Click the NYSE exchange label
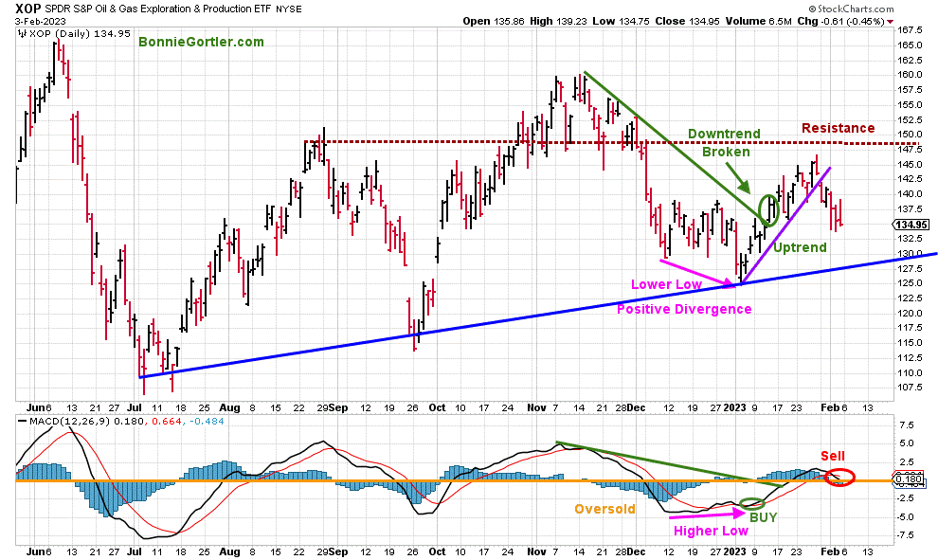Viewport: 938px width, 560px height. point(289,9)
